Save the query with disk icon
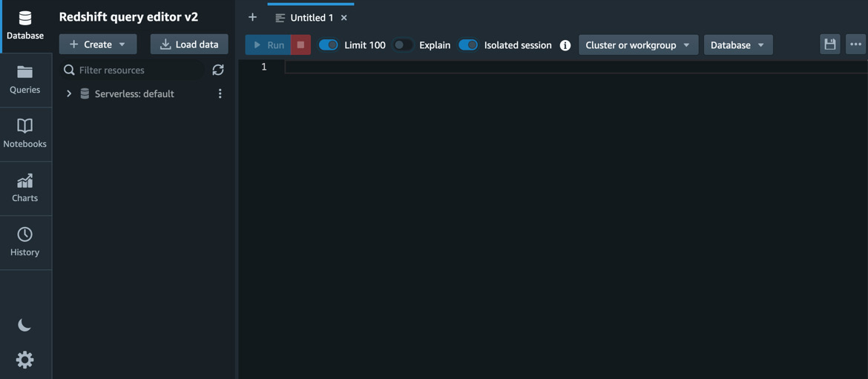The height and width of the screenshot is (379, 868). pos(830,45)
